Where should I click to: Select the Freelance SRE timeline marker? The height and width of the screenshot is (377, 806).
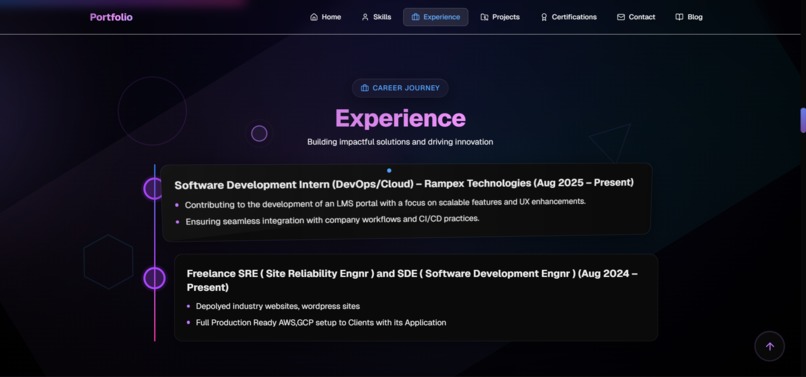pos(154,278)
